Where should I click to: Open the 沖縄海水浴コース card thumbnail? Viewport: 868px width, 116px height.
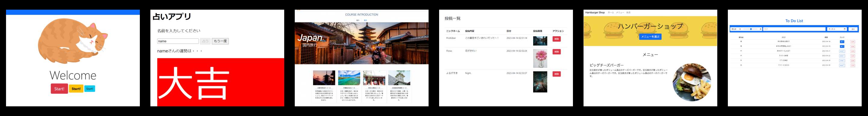(x=349, y=78)
